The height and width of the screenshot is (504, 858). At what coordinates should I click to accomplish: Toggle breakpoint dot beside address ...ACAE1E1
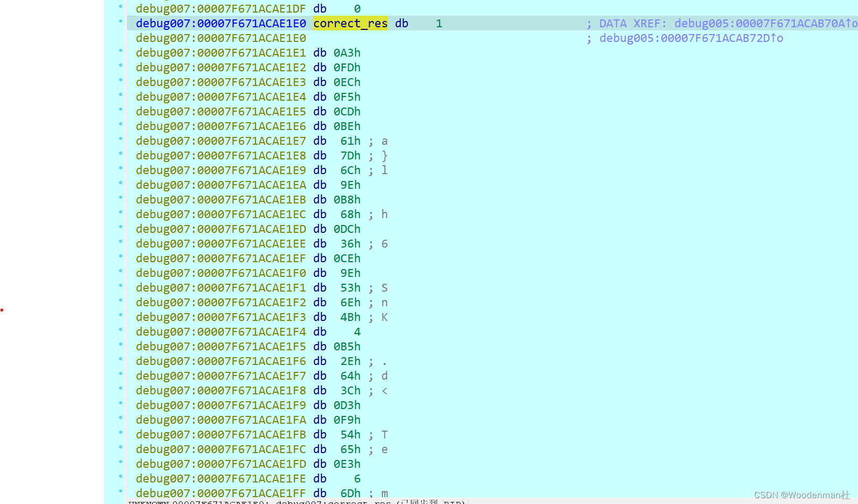[x=121, y=50]
